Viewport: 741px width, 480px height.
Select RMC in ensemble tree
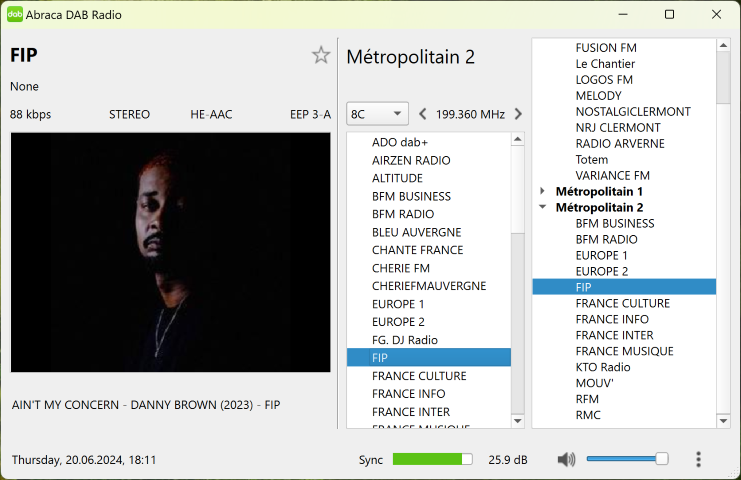click(x=588, y=415)
